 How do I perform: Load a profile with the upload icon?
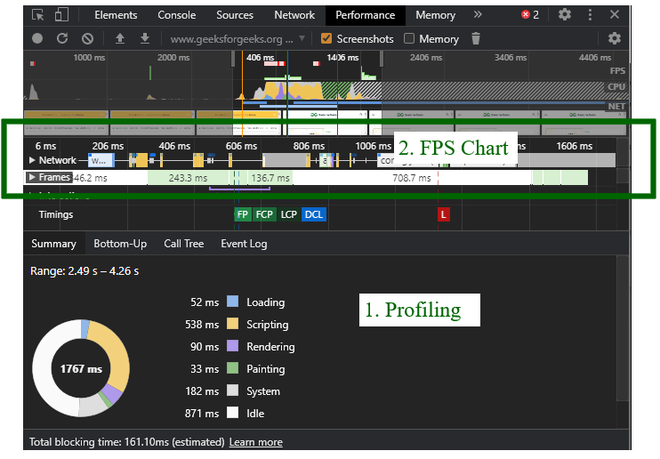coord(120,39)
